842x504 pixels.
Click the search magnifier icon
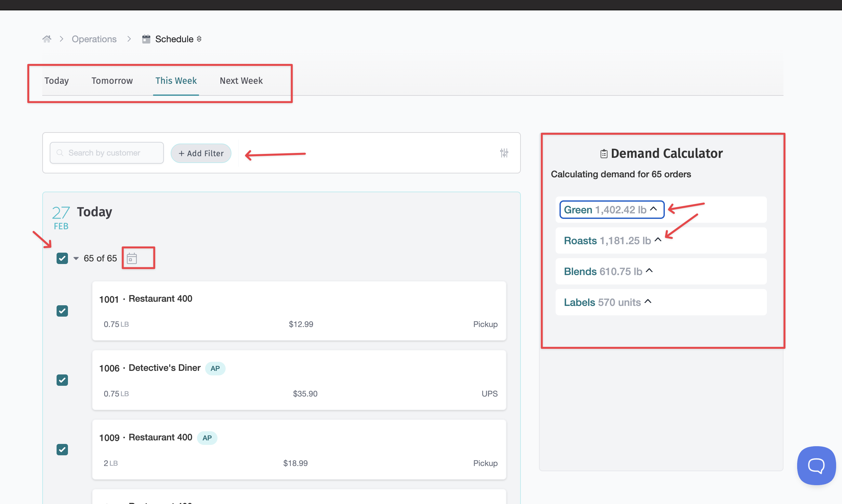[60, 153]
